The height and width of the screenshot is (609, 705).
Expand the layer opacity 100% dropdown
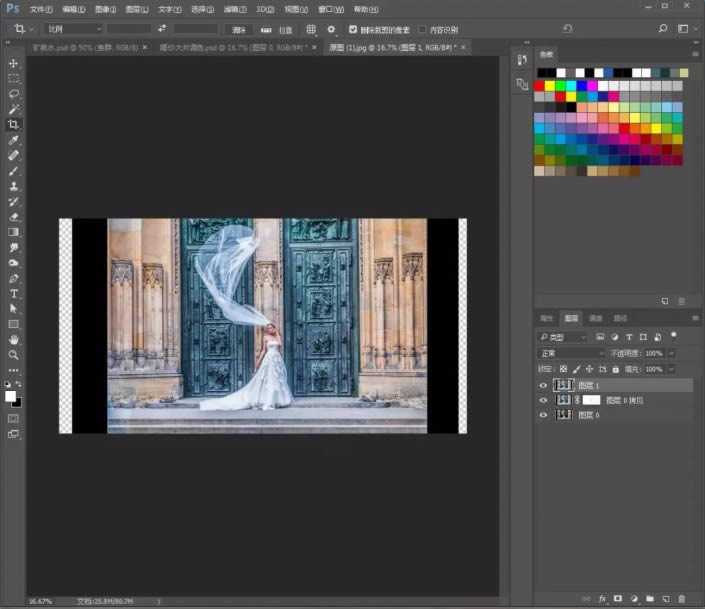(x=671, y=354)
